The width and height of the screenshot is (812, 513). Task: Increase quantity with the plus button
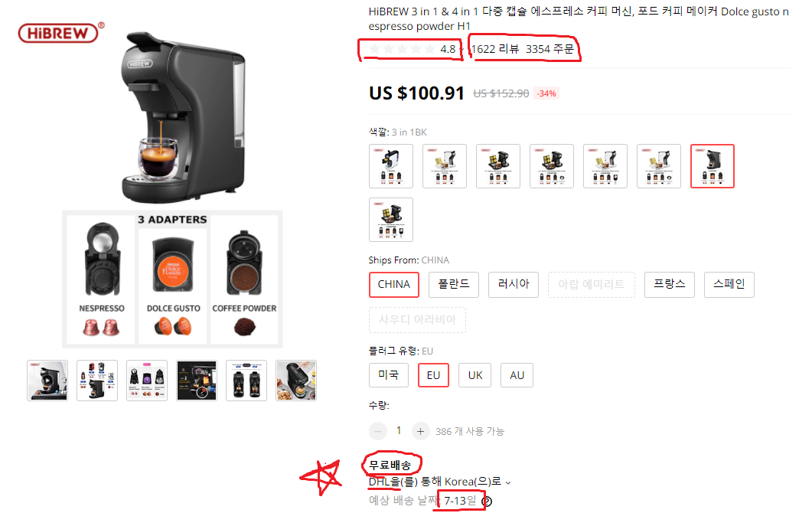click(420, 431)
